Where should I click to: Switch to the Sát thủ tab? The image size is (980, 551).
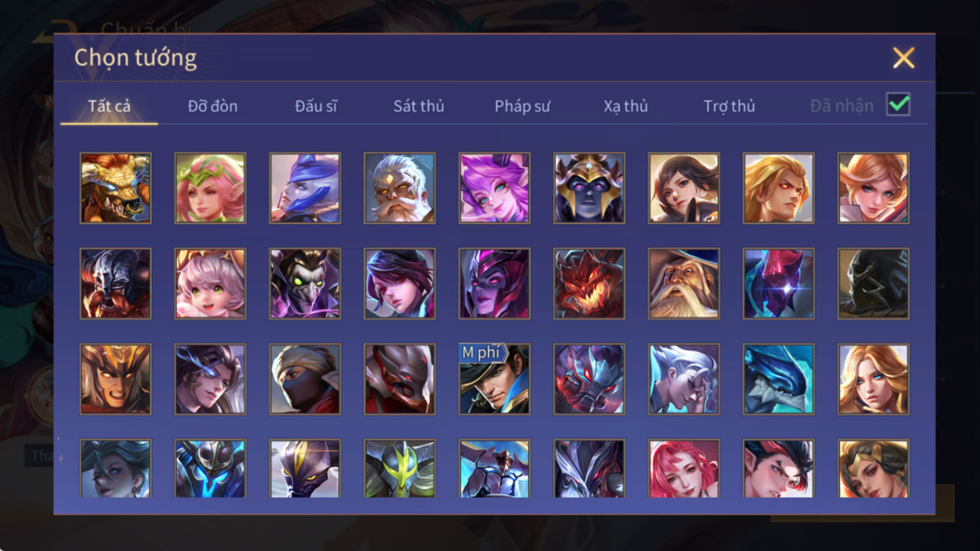(419, 106)
